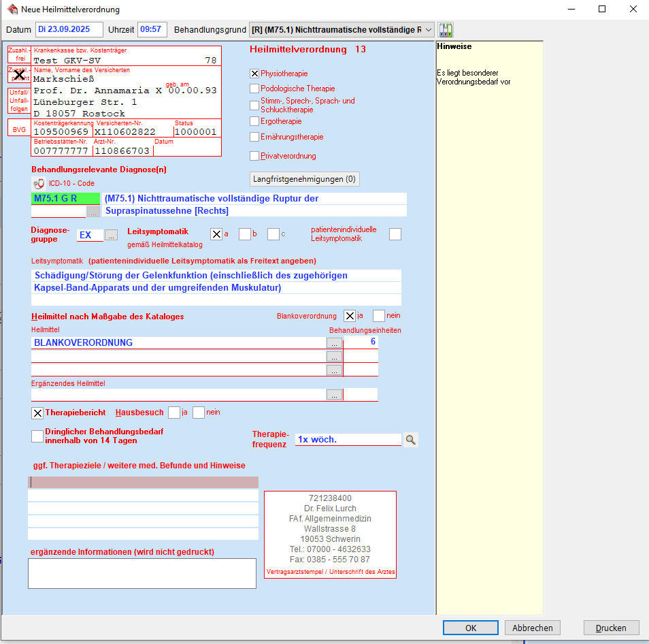
Task: Click the green M75.1 G R code field
Action: point(65,199)
